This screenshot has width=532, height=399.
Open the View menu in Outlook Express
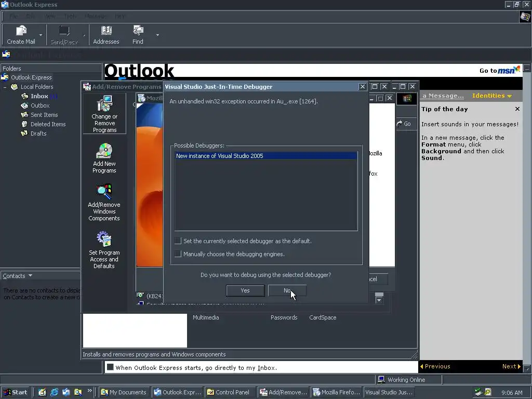[x=49, y=16]
